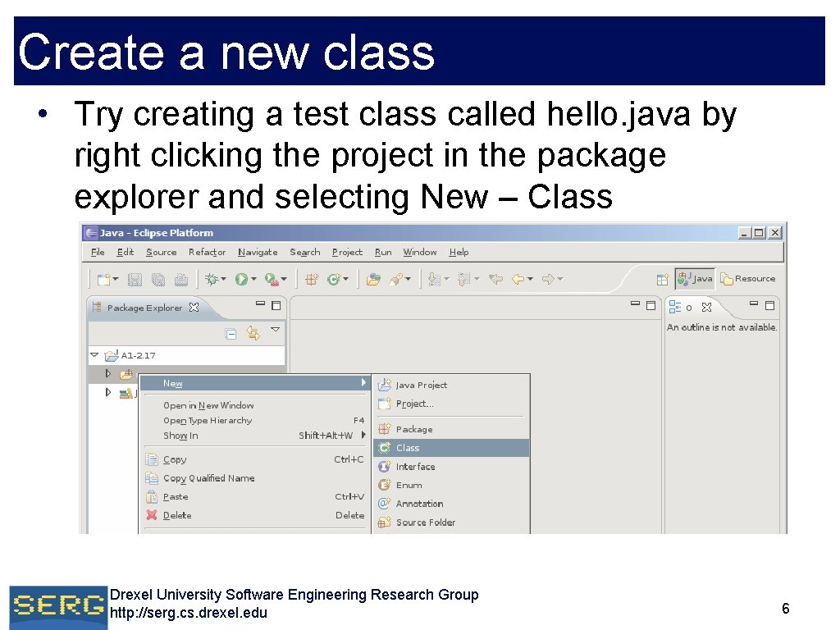840x630 pixels.
Task: Click the External Tools run icon
Action: coord(272,279)
